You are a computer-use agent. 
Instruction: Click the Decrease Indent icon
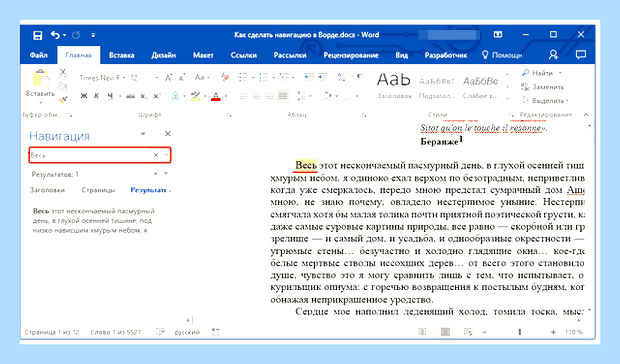tap(309, 77)
